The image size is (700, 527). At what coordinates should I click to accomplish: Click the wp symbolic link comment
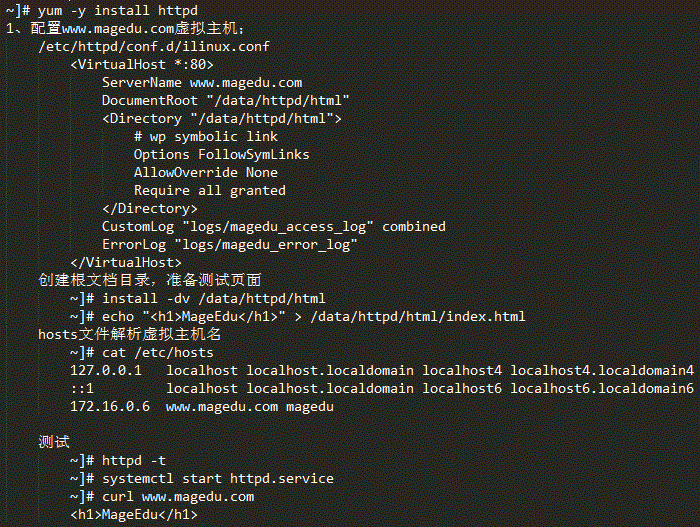click(x=206, y=137)
